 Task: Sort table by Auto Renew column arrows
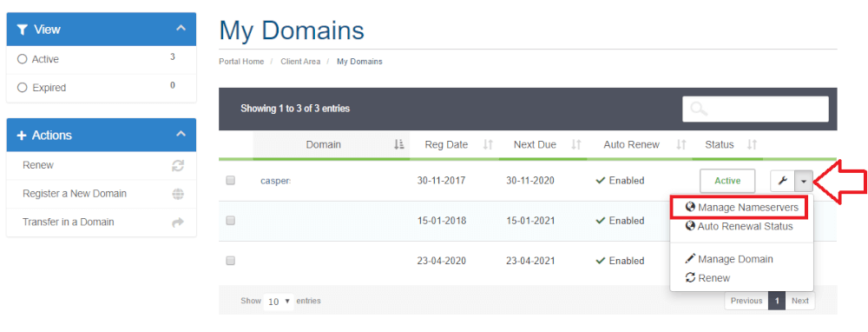click(681, 144)
